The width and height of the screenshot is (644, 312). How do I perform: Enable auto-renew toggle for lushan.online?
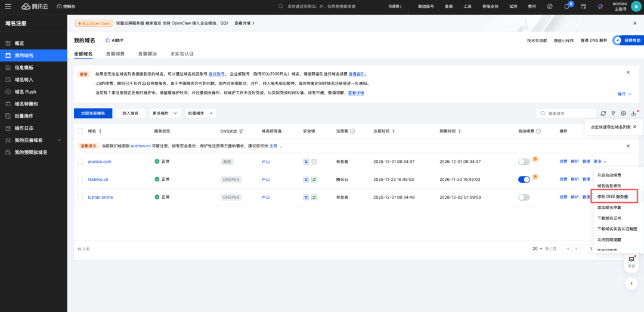[x=524, y=197]
